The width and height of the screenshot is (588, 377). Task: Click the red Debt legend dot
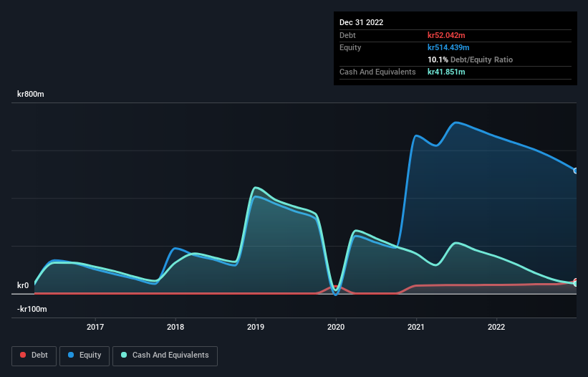(23, 355)
